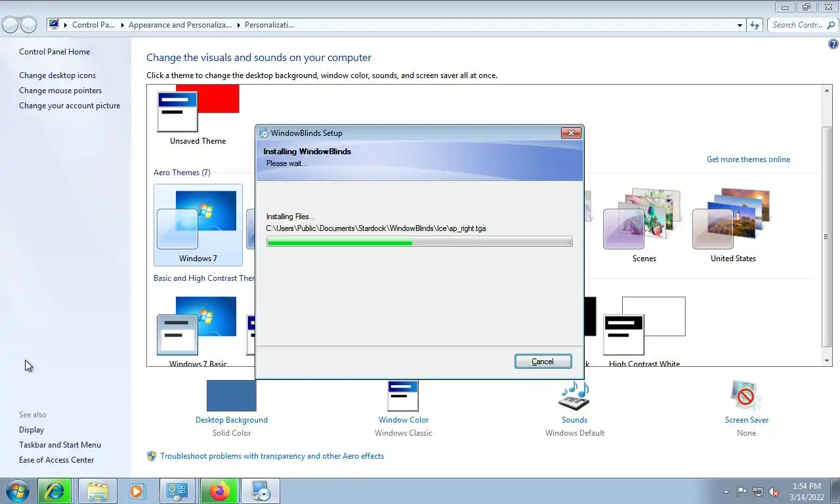Go to Control Panel Home
Screen dimensions: 840x504
click(x=54, y=52)
